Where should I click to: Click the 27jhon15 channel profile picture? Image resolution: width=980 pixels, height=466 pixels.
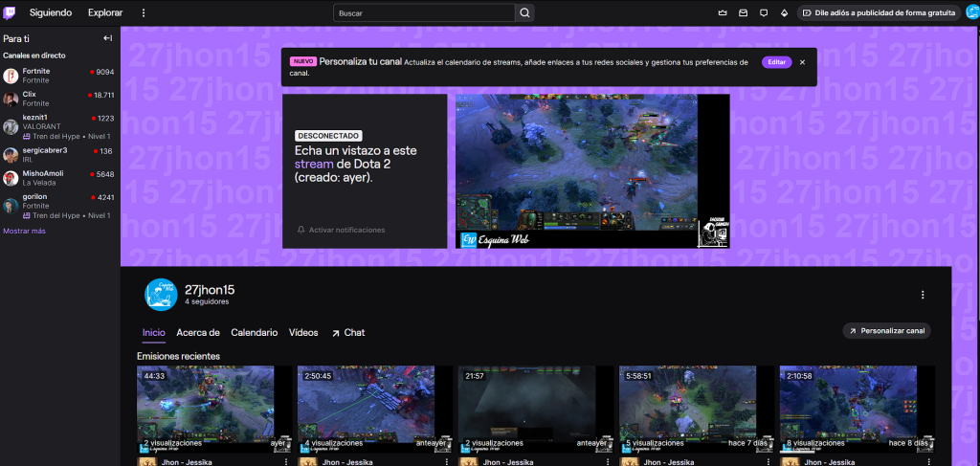tap(161, 295)
